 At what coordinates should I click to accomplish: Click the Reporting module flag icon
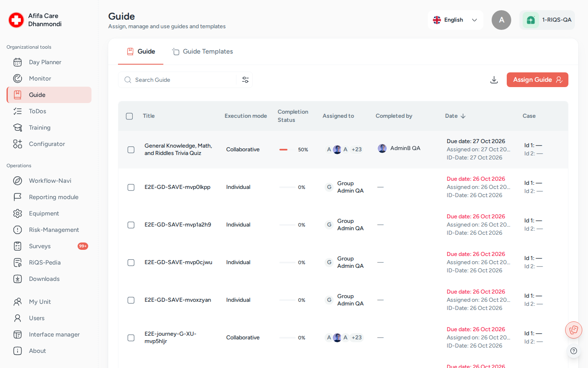pos(18,197)
